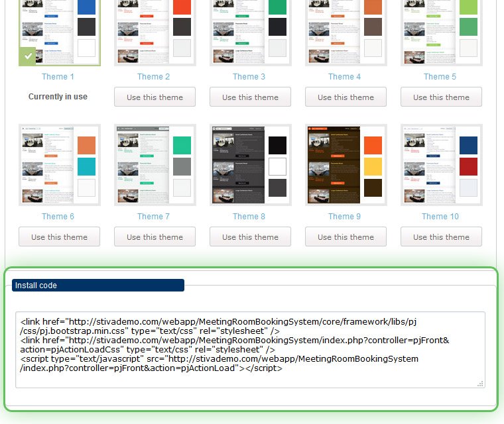The height and width of the screenshot is (424, 504).
Task: Click green swatch in Theme 5 preview
Action: [468, 26]
